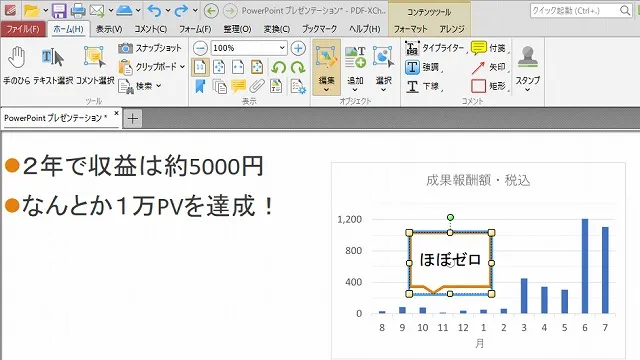Click the Actual size page icon
Viewport: 640px width, 360px height.
(200, 67)
